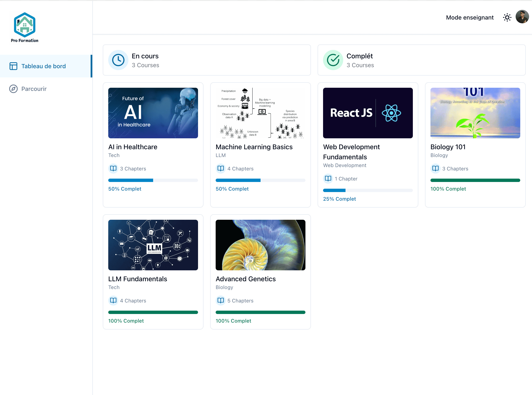
Task: Click the clock icon on En cours card
Action: (x=118, y=60)
